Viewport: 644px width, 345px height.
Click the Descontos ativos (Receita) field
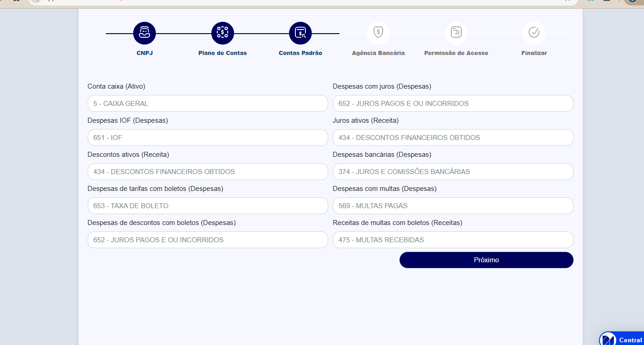(x=208, y=172)
